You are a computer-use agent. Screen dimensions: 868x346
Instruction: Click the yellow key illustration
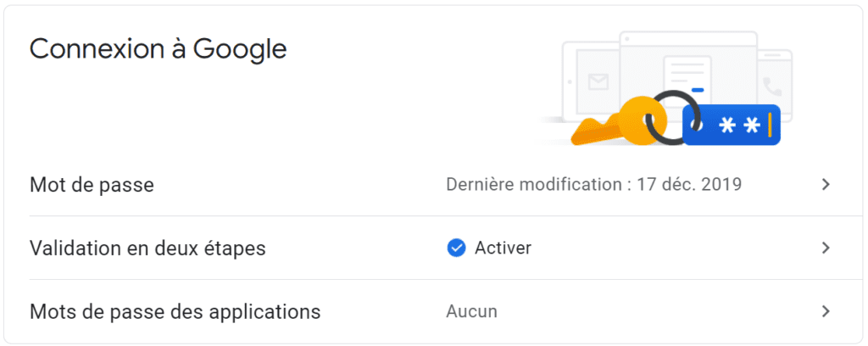click(615, 126)
